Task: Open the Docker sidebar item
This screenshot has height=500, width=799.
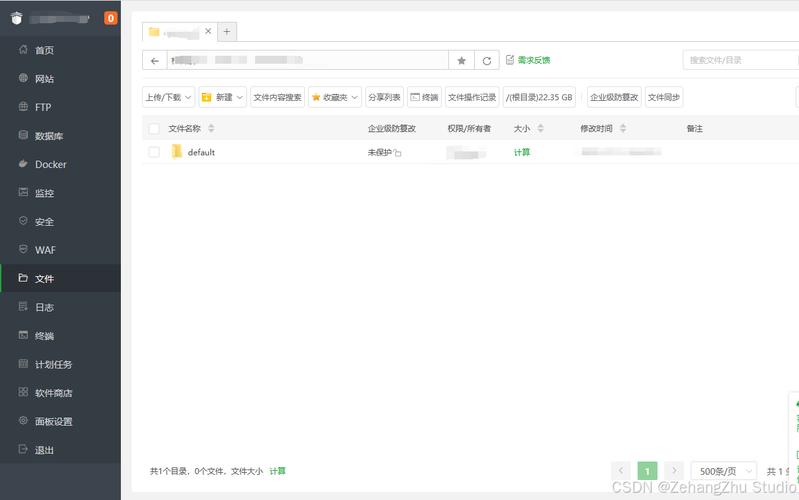Action: pyautogui.click(x=60, y=164)
